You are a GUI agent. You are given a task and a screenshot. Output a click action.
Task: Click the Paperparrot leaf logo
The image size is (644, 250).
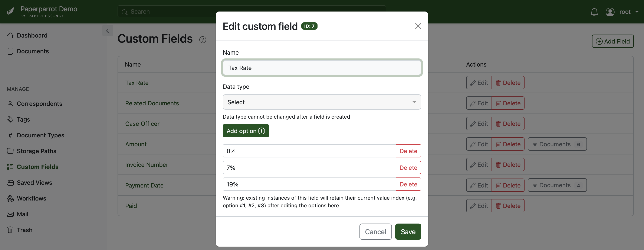click(10, 11)
